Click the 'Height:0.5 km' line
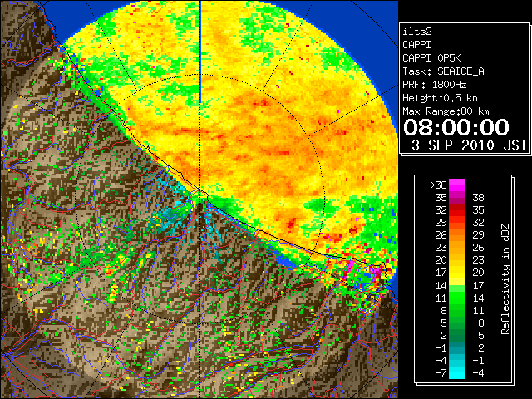Screen dimensions: 532x399 click(440, 98)
